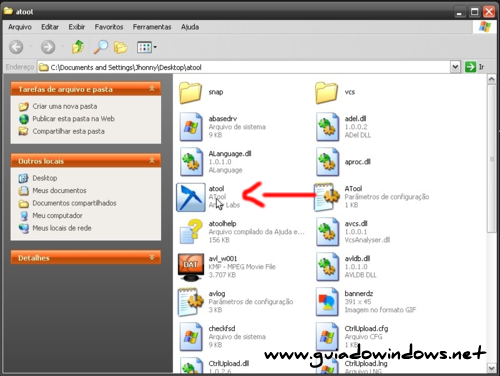Select the ALanguage.dll file icon
This screenshot has height=376, width=500.
(191, 162)
